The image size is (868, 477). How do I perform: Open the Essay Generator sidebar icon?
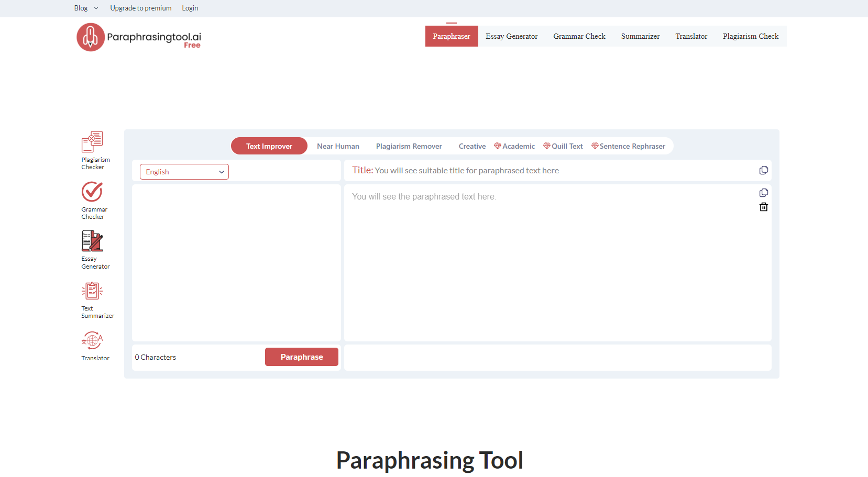click(92, 241)
